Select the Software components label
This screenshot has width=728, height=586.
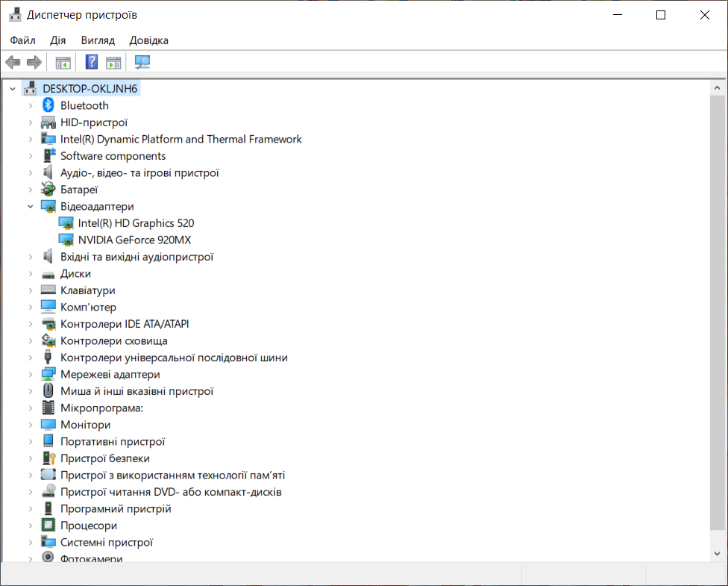[113, 156]
